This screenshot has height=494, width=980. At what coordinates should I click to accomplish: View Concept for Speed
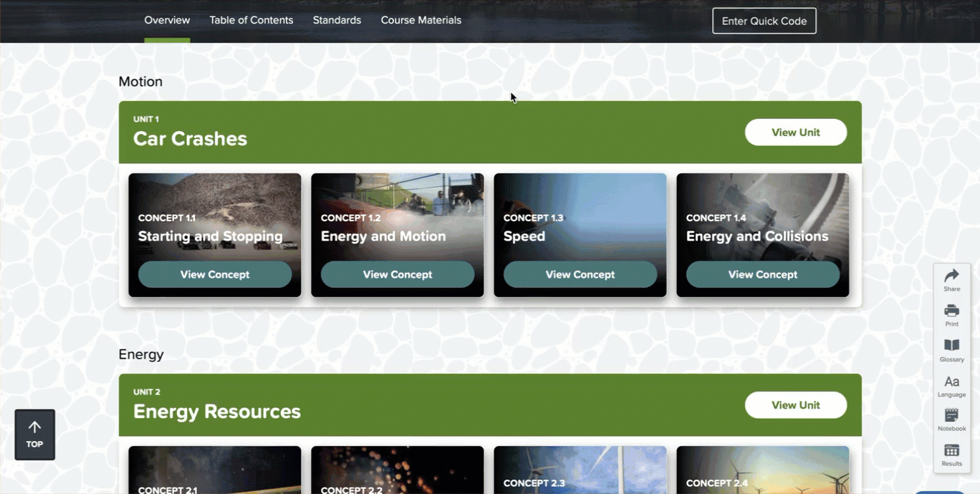point(580,274)
